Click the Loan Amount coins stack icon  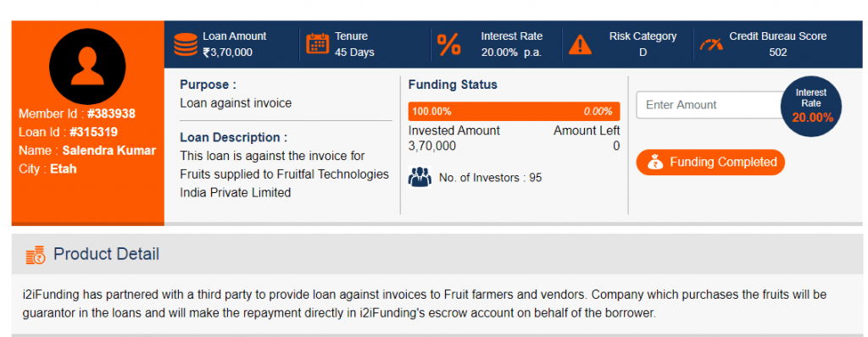click(x=186, y=44)
